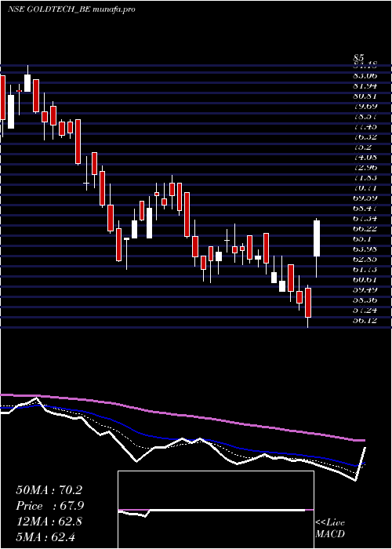Click the 60.61 price axis label
Viewport: 392px width, 549px height.
(365, 279)
